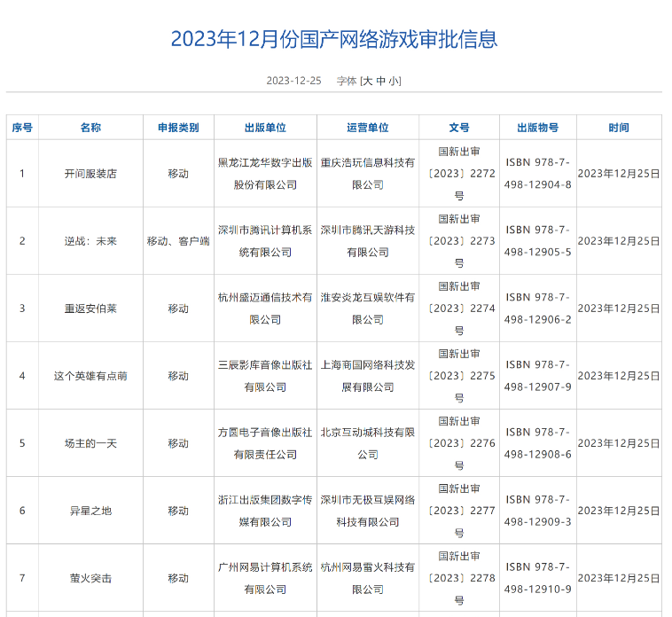Click the 申报类别 column header
This screenshot has width=672, height=617.
coord(178,128)
